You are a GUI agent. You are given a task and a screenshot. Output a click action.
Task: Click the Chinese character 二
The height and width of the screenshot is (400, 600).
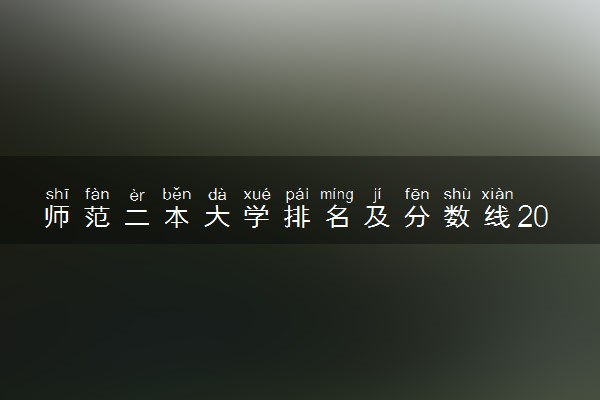click(137, 217)
